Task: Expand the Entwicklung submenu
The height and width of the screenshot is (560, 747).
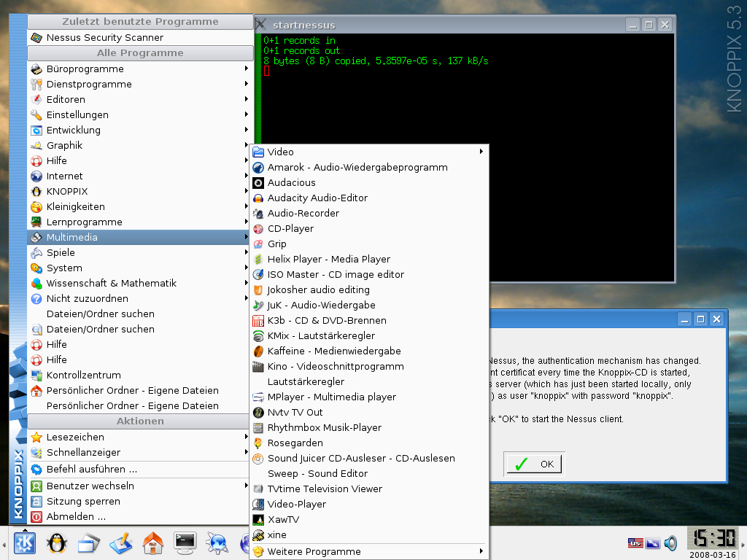Action: click(x=140, y=130)
